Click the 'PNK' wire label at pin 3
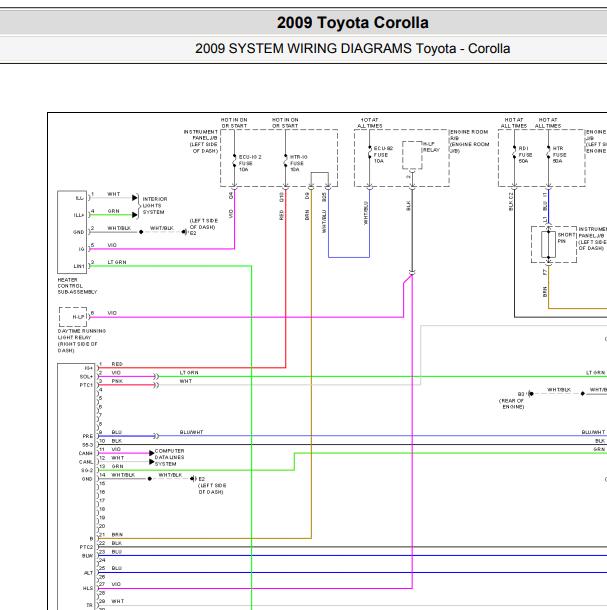Viewport: 607px width, 610px height. 117,381
